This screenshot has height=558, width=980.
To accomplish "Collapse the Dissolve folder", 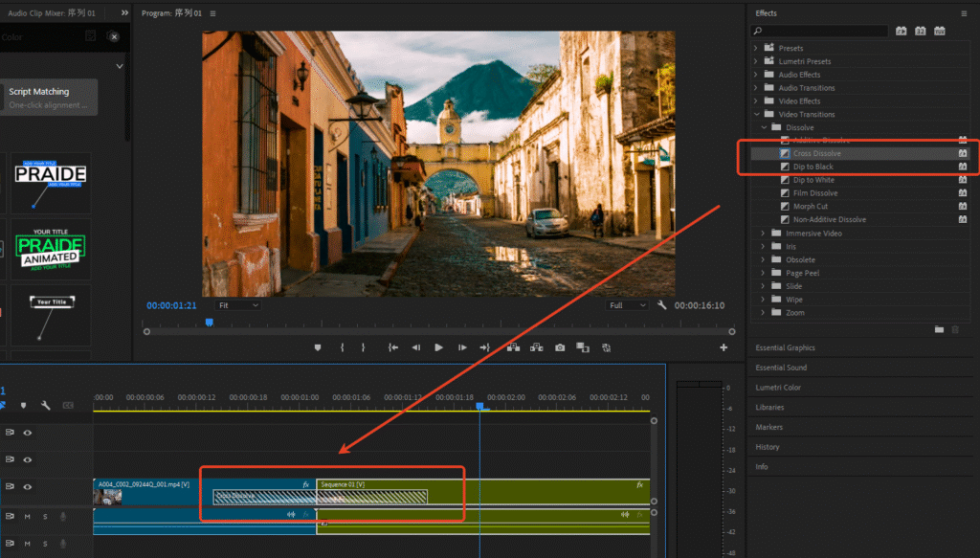I will [x=765, y=127].
